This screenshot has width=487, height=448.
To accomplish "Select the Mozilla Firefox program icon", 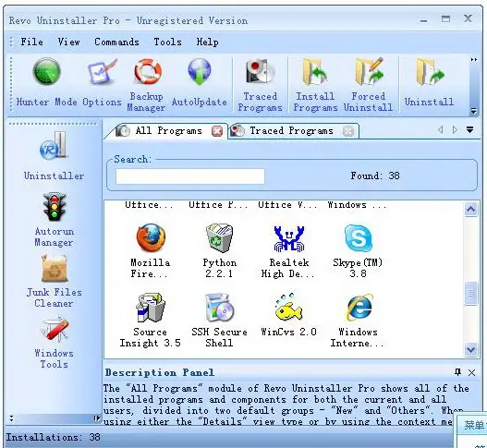I will coord(151,250).
